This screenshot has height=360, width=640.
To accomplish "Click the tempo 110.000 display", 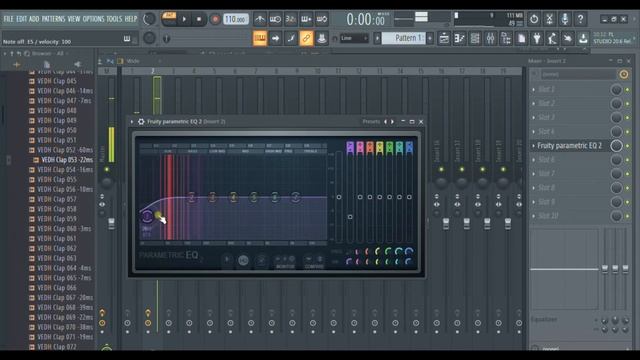I will point(236,19).
